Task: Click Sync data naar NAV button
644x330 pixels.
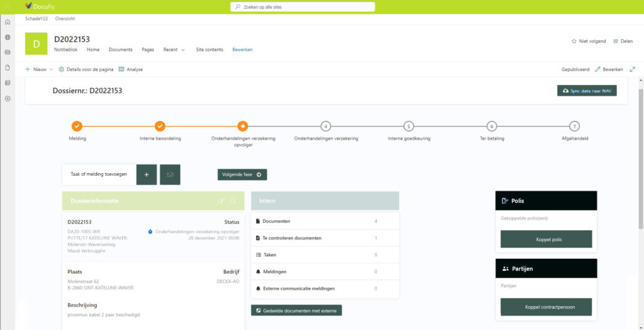Action: point(587,91)
